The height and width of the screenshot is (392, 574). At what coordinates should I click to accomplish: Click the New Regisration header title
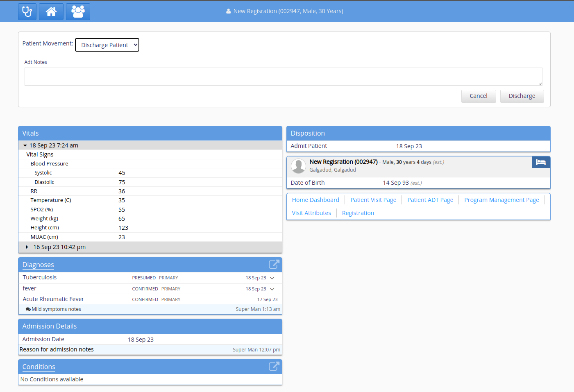[x=288, y=11]
